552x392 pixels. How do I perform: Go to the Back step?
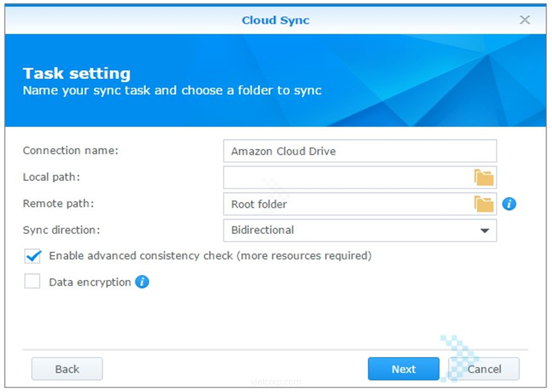67,369
